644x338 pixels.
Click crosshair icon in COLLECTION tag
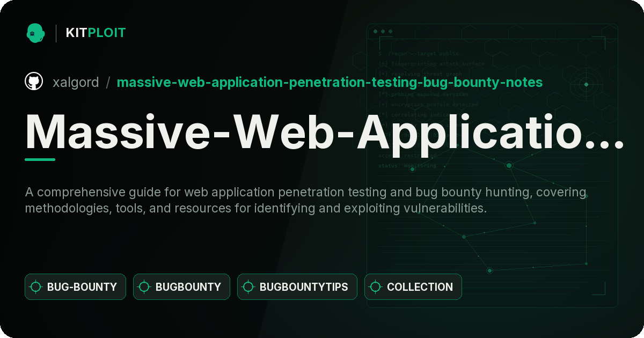pos(376,287)
